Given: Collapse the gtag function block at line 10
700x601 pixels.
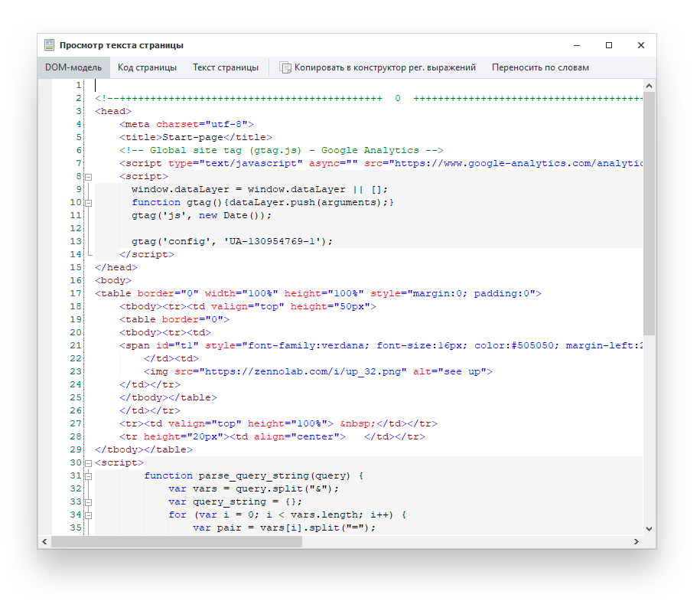Looking at the screenshot, I should [88, 202].
